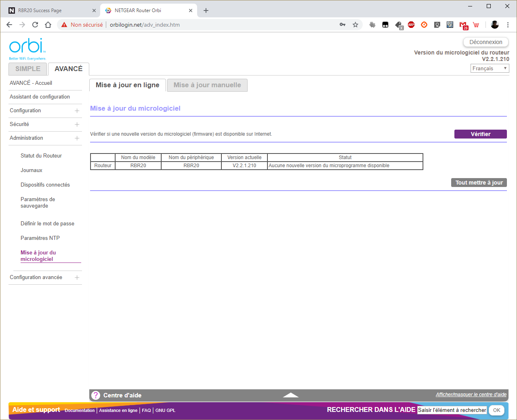Expand the Configuration menu plus sign
The width and height of the screenshot is (517, 420).
[77, 111]
